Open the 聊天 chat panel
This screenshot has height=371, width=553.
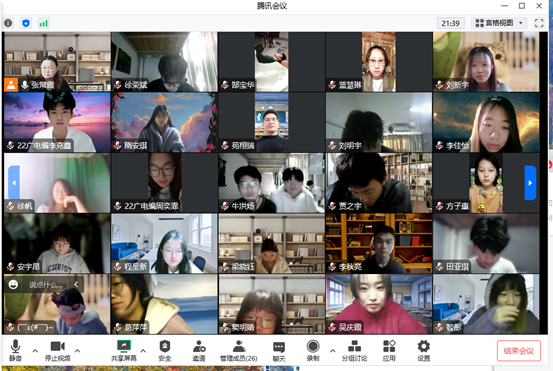click(279, 351)
